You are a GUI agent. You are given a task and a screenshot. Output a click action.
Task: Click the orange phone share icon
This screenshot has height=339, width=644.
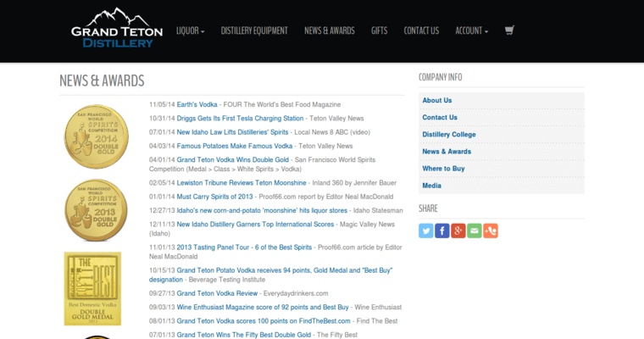tap(491, 231)
